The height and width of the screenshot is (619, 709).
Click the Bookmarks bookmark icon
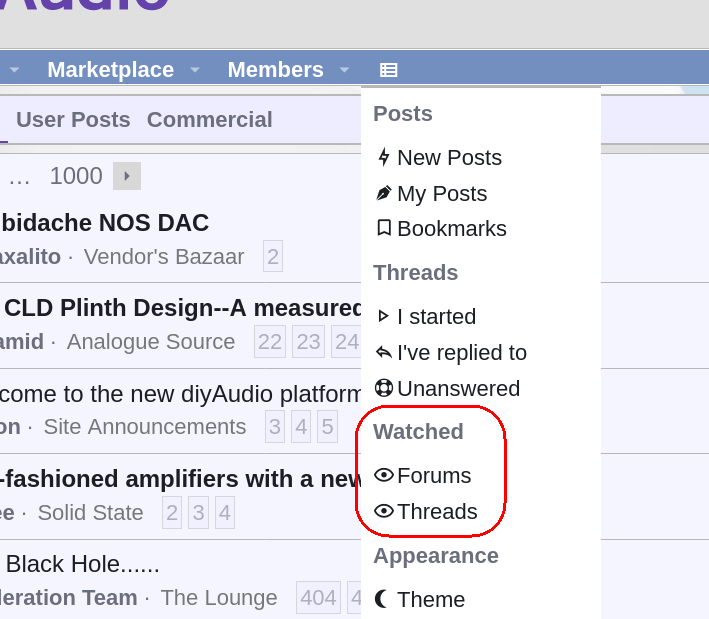[384, 228]
